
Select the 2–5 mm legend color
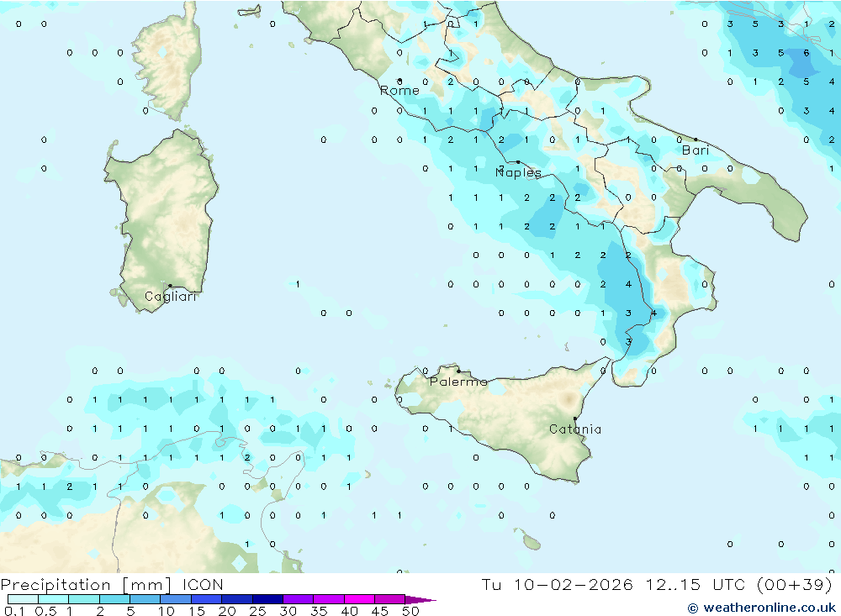tap(114, 599)
